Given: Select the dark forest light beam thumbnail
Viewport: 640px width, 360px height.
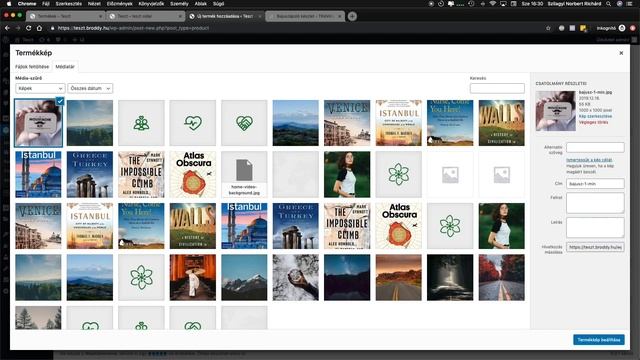Looking at the screenshot, I should [450, 278].
